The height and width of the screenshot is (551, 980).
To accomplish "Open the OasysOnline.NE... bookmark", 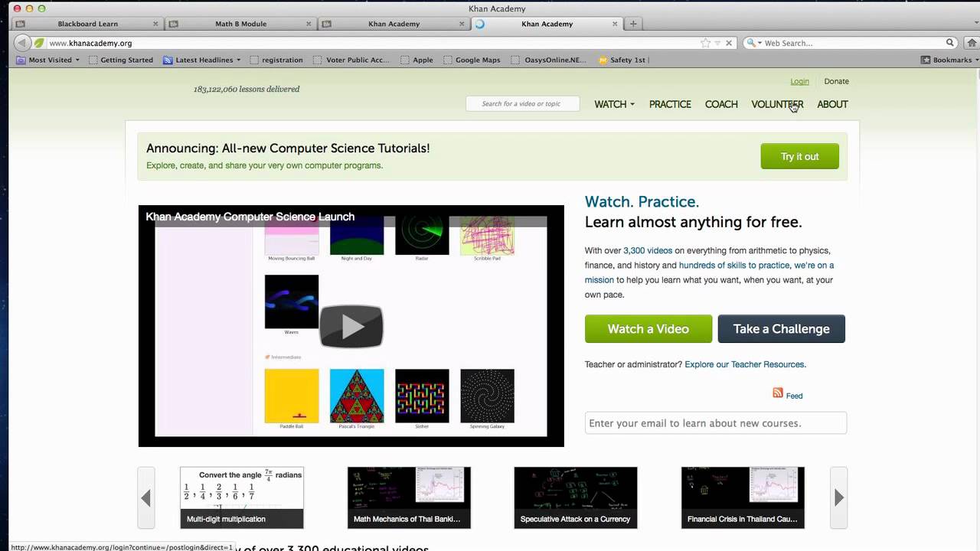I will (549, 60).
